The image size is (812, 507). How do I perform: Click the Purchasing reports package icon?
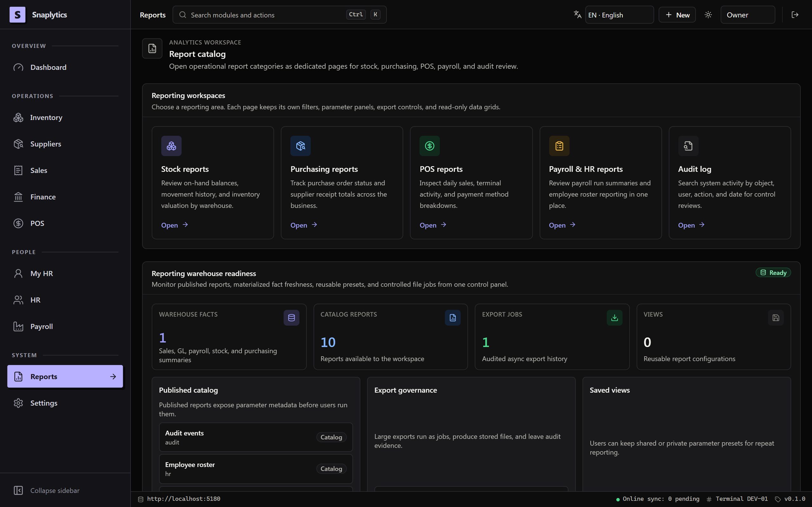point(300,146)
